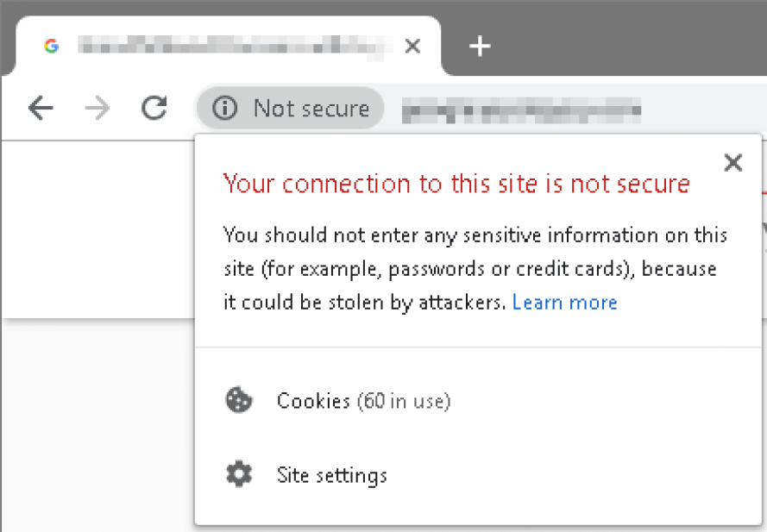Click the "Not secure" label text

click(x=311, y=109)
